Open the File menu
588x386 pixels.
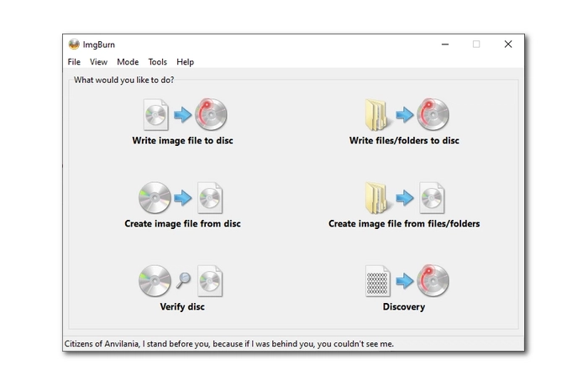(74, 62)
